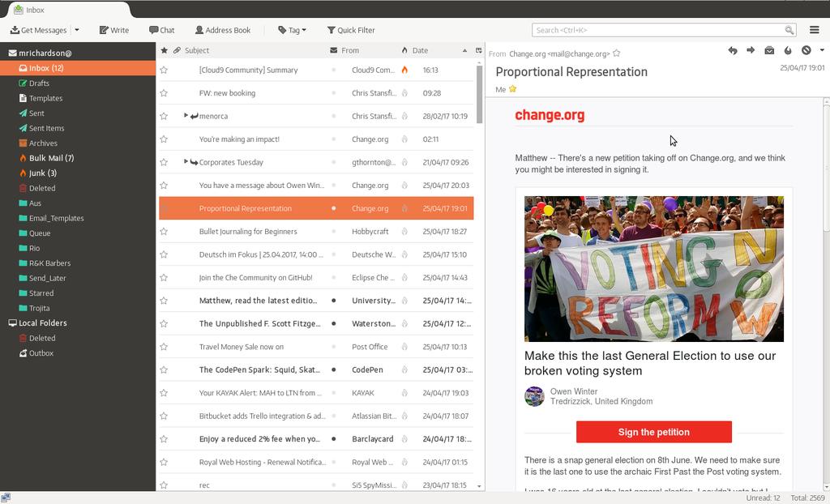Open the Get Messages dropdown arrow
This screenshot has width=830, height=504.
click(x=77, y=30)
